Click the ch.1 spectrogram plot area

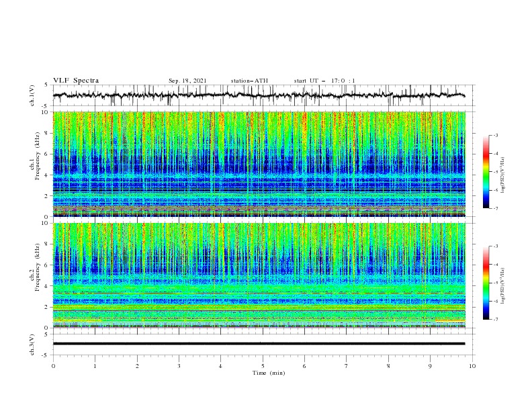pos(259,164)
